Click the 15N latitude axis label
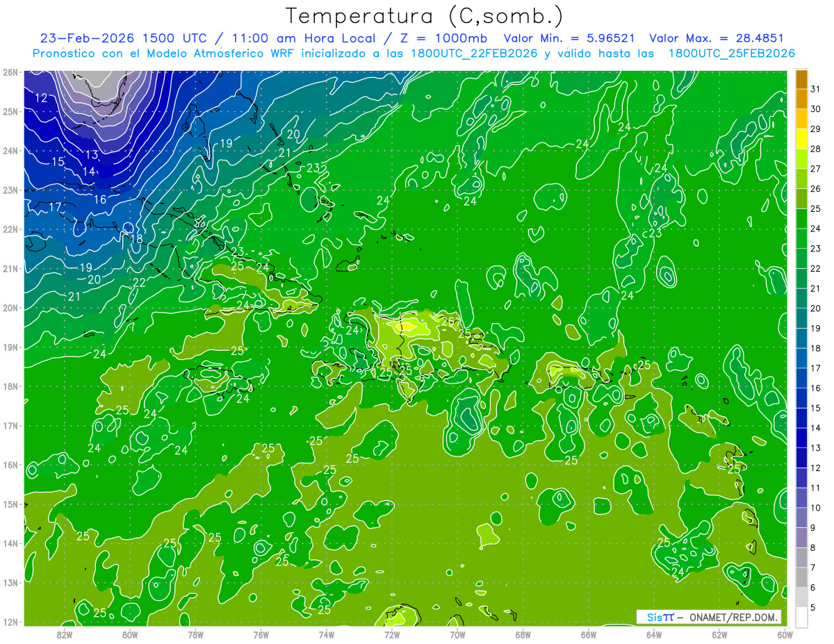 [x=10, y=504]
